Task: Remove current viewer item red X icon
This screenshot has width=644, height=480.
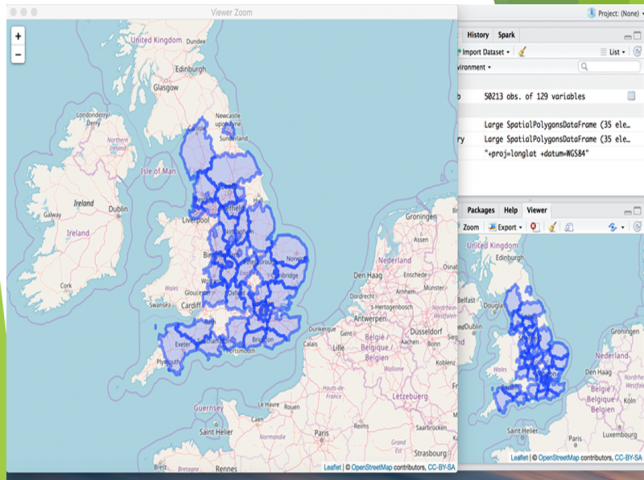Action: pyautogui.click(x=534, y=227)
